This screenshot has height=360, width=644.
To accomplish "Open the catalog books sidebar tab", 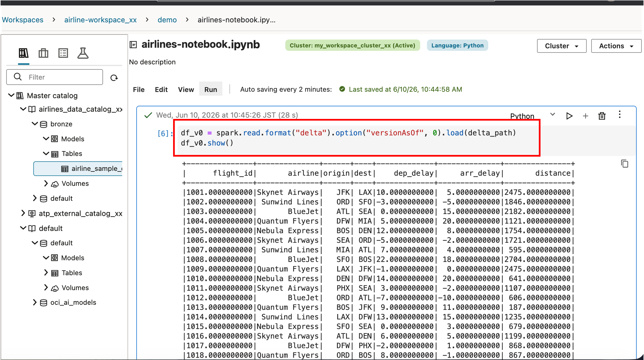I will tap(24, 53).
